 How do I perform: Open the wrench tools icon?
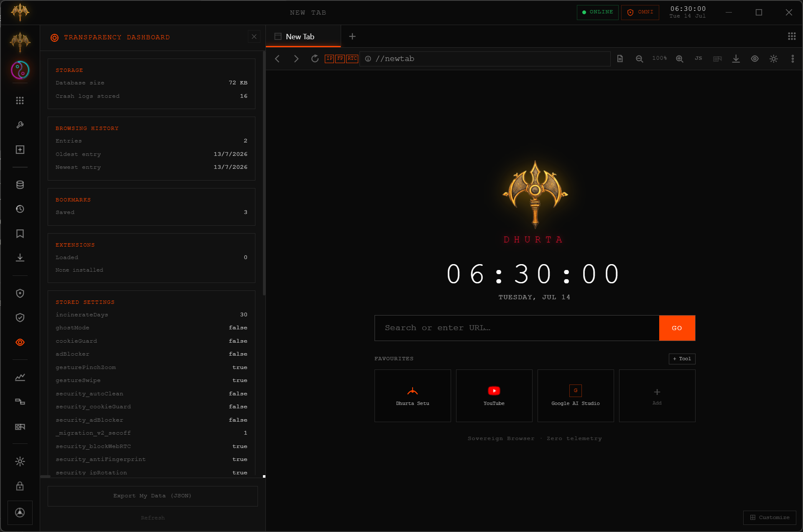click(x=20, y=125)
